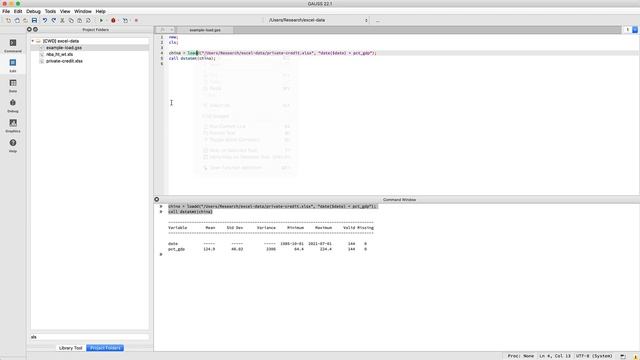Click the Undo arrow icon
The width and height of the screenshot is (640, 360).
pos(45,20)
